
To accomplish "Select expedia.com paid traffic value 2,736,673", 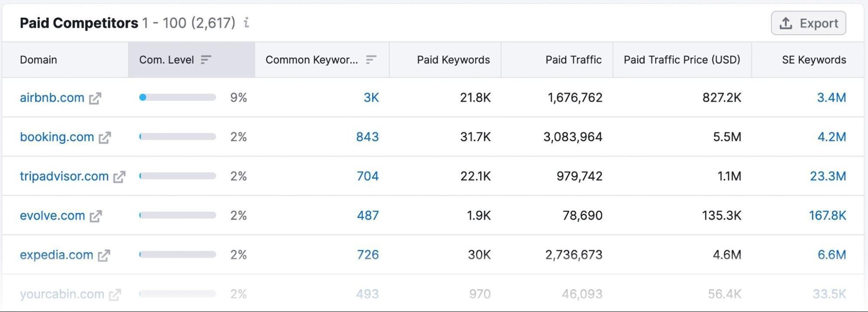I will (574, 255).
